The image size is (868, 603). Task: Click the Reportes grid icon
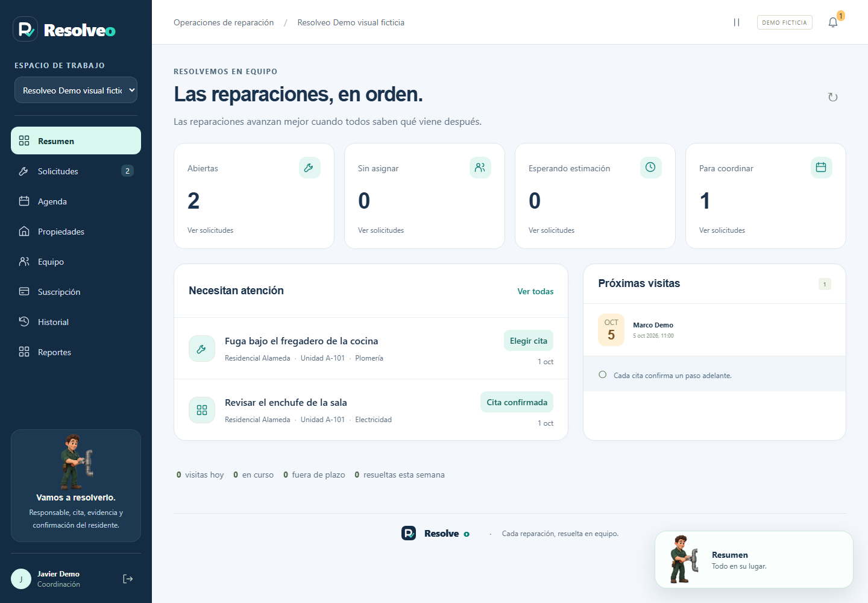coord(24,352)
